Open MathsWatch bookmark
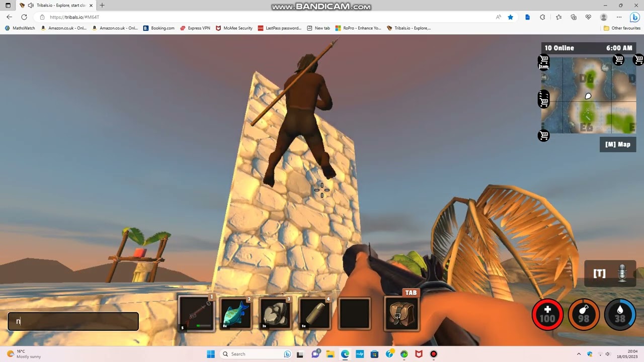 [x=20, y=28]
